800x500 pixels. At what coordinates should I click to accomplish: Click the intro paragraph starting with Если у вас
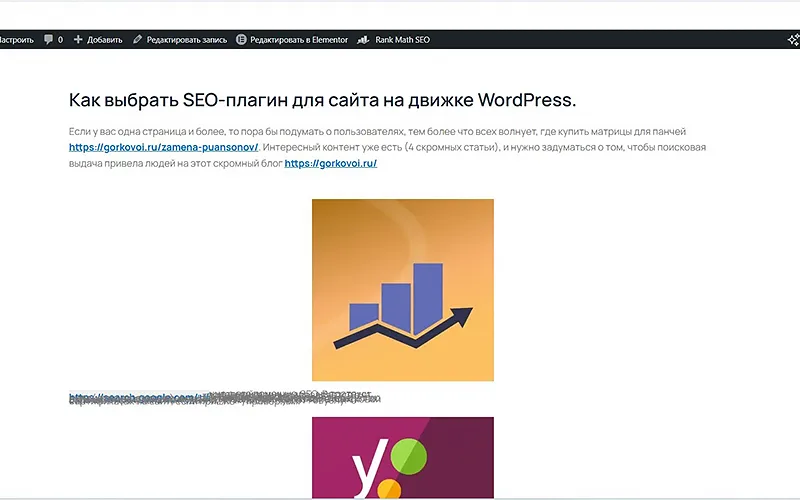(x=388, y=147)
